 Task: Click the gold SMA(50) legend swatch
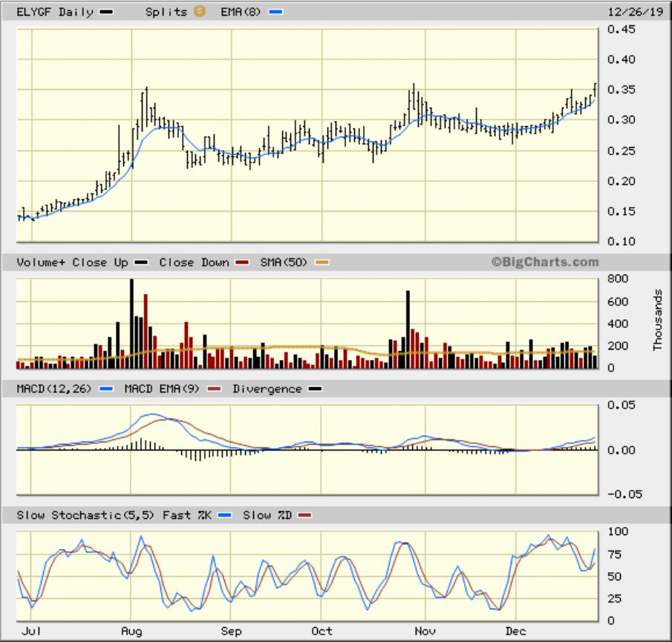pyautogui.click(x=322, y=263)
